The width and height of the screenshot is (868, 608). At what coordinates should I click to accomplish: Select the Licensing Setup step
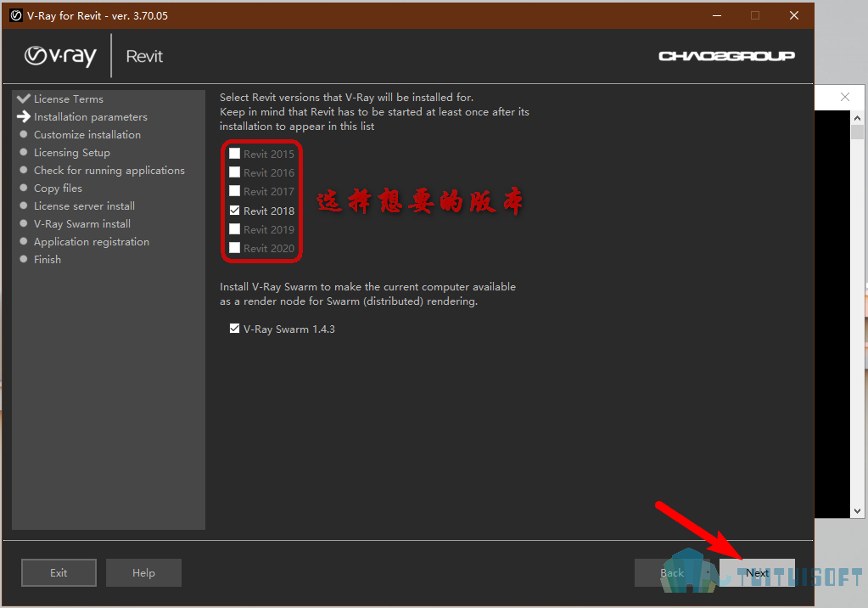point(72,152)
